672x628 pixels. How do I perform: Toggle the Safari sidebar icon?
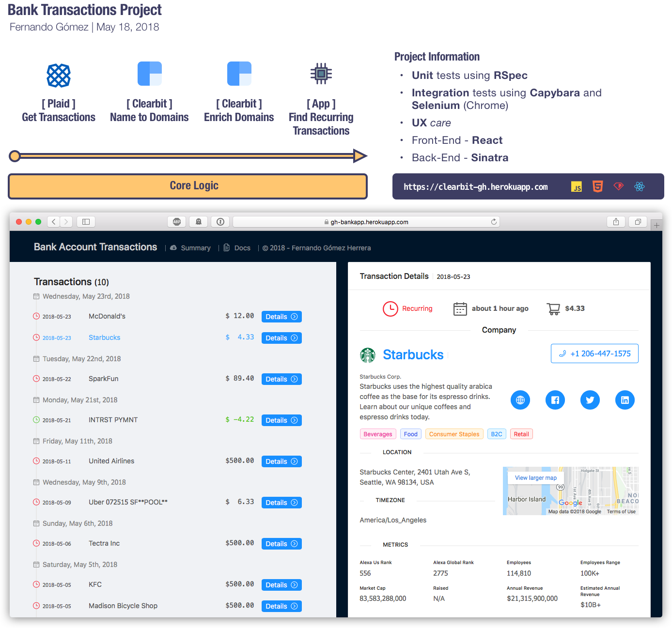click(x=86, y=222)
